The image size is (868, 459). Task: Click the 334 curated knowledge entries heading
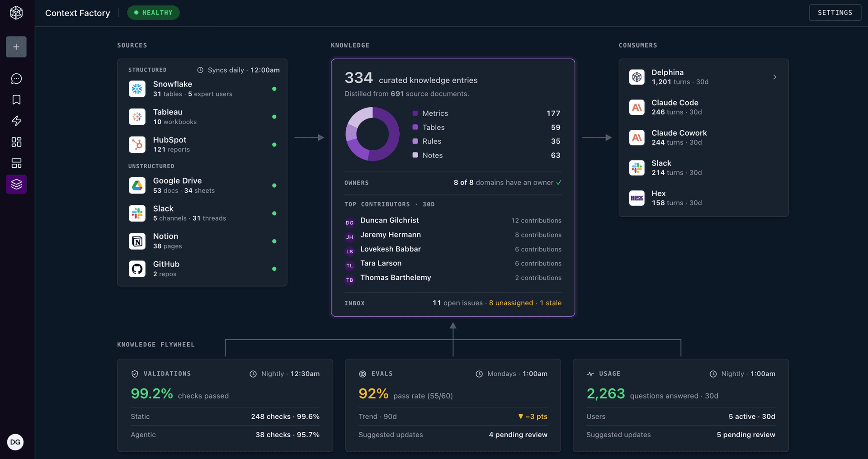tap(411, 78)
